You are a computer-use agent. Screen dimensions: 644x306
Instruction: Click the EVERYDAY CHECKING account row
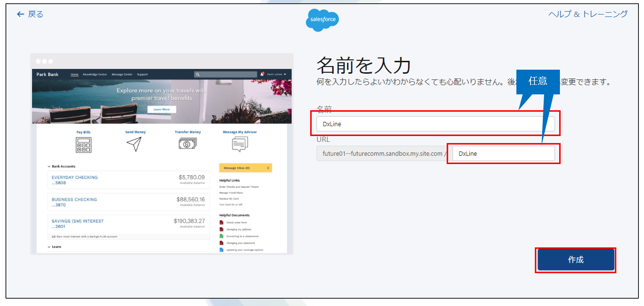click(128, 180)
